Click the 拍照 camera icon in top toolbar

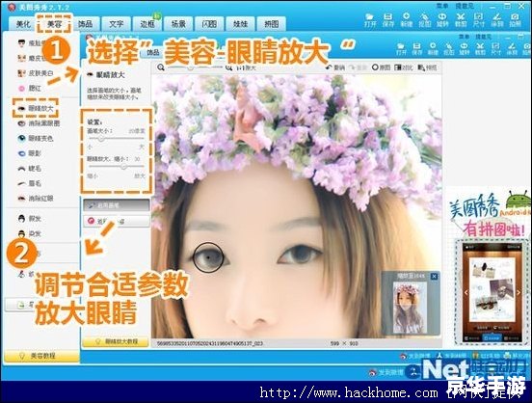[515, 19]
